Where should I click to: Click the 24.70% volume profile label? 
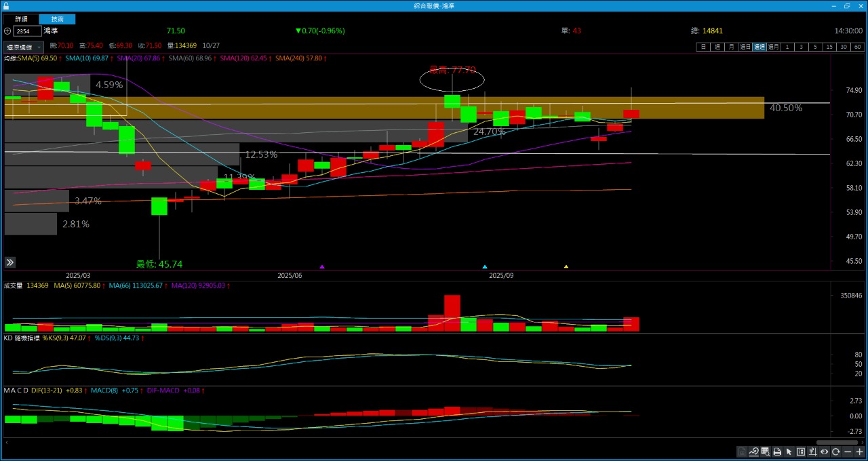tap(489, 132)
